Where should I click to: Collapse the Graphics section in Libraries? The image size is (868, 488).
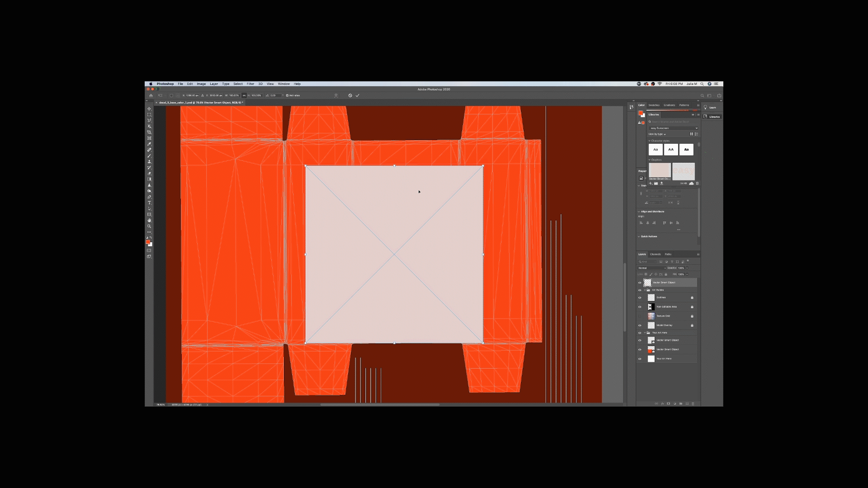click(650, 160)
